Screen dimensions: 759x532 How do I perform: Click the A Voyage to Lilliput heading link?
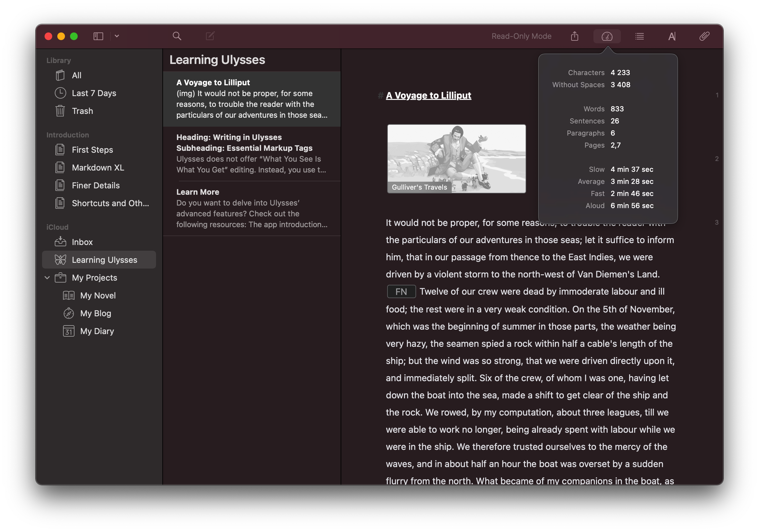coord(429,95)
